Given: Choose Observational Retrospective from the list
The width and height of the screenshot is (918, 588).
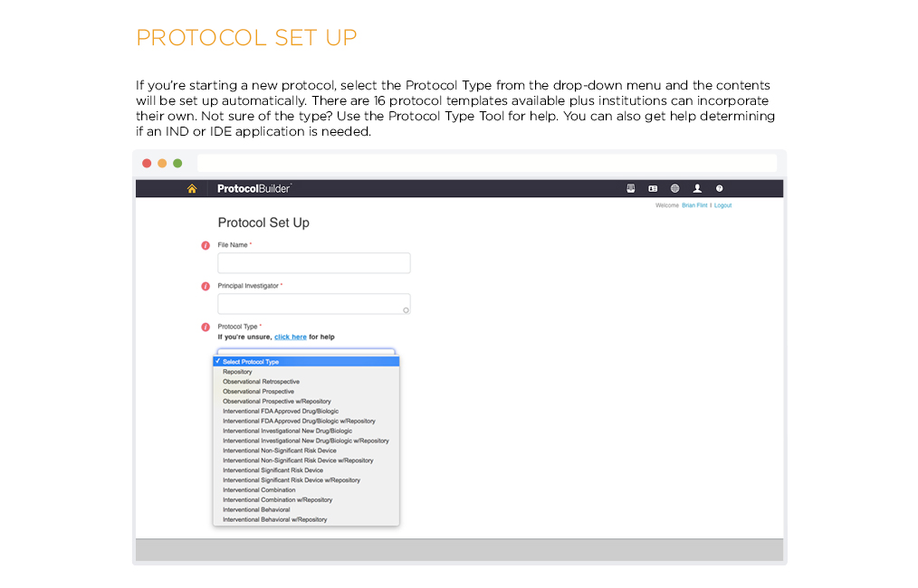Looking at the screenshot, I should 261,382.
